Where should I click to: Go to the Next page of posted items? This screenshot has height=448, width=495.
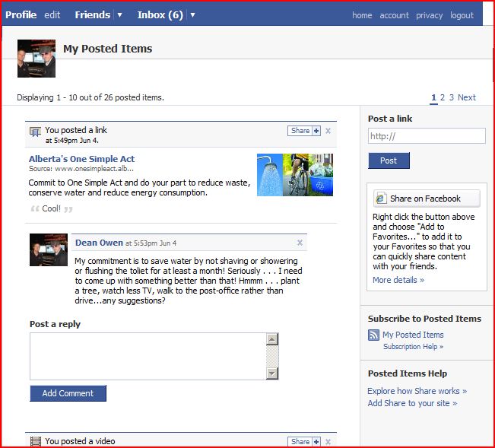[x=467, y=97]
